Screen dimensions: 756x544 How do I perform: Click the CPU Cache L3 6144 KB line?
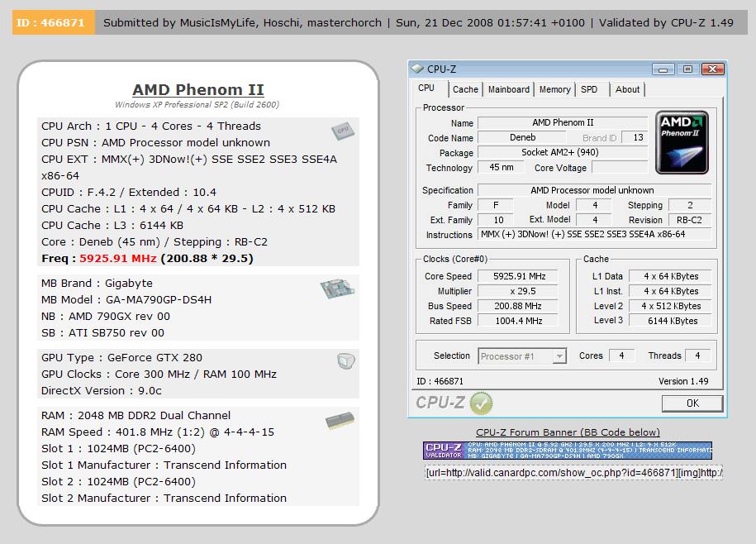tap(112, 226)
